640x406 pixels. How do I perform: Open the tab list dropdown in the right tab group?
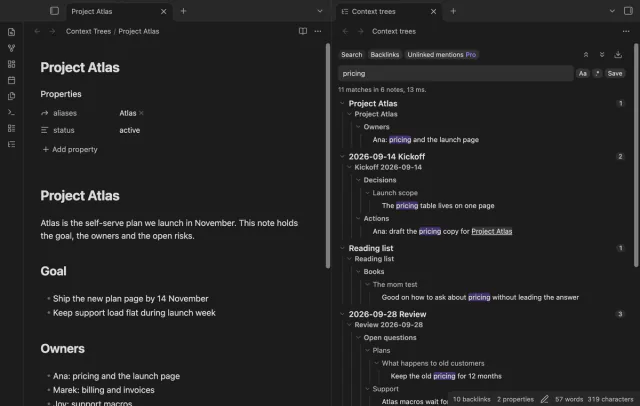click(x=612, y=11)
